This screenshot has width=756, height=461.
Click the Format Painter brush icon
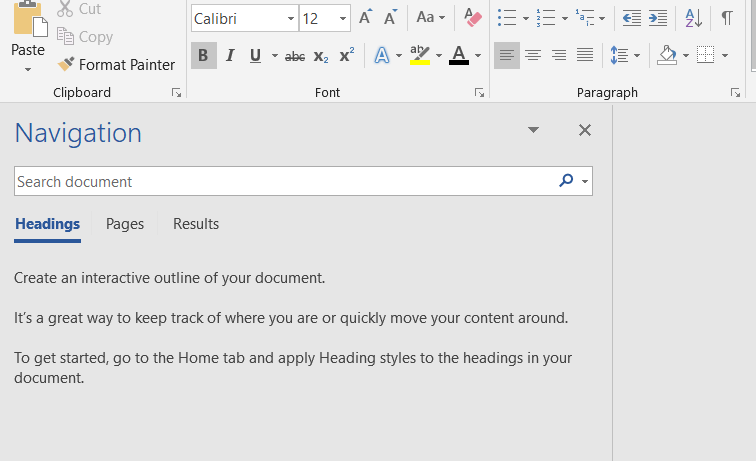click(x=66, y=65)
